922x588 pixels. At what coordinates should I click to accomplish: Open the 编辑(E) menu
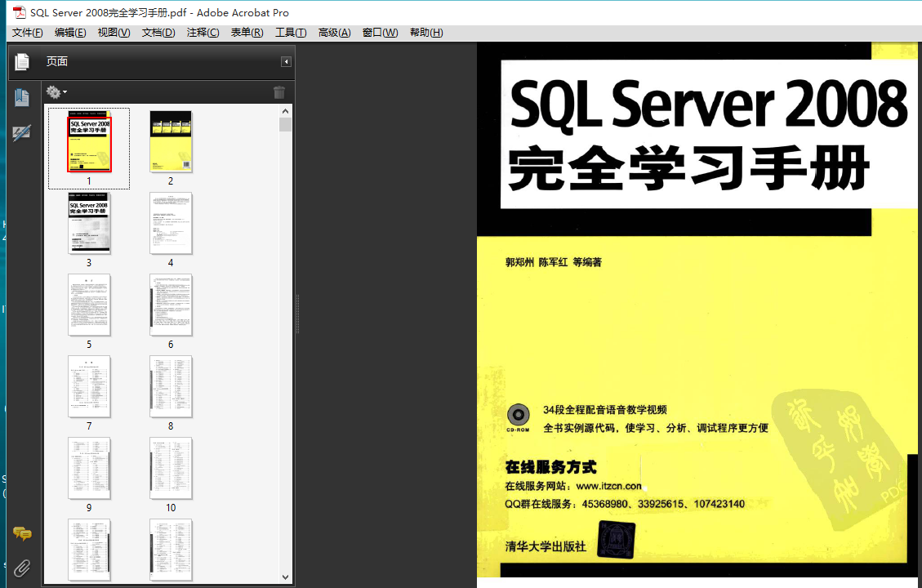(x=70, y=33)
